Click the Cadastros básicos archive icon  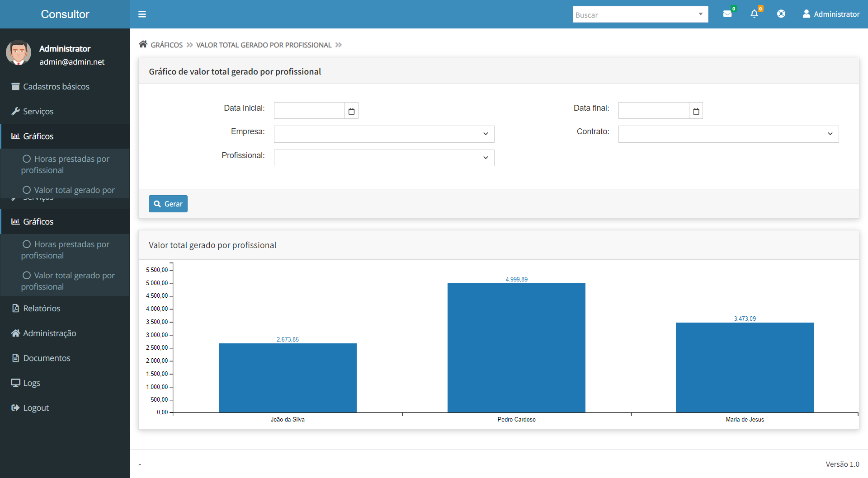pyautogui.click(x=15, y=86)
